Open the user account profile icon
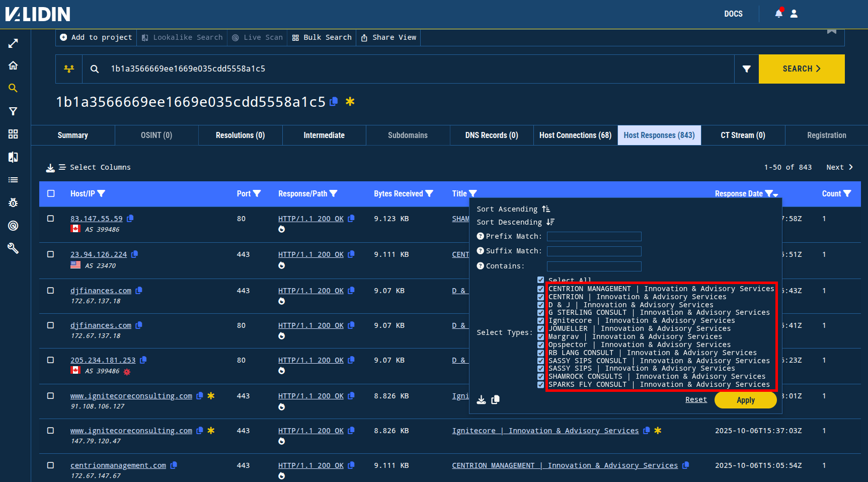This screenshot has width=868, height=482. [x=794, y=14]
